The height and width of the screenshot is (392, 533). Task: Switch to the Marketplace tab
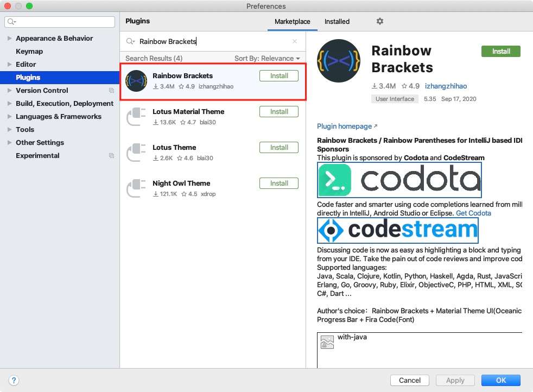click(293, 21)
